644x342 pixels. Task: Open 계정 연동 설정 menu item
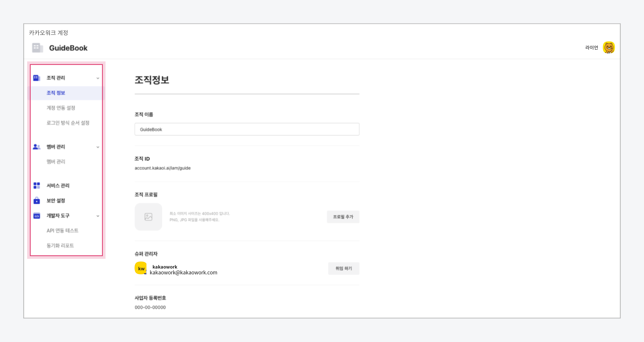point(61,108)
